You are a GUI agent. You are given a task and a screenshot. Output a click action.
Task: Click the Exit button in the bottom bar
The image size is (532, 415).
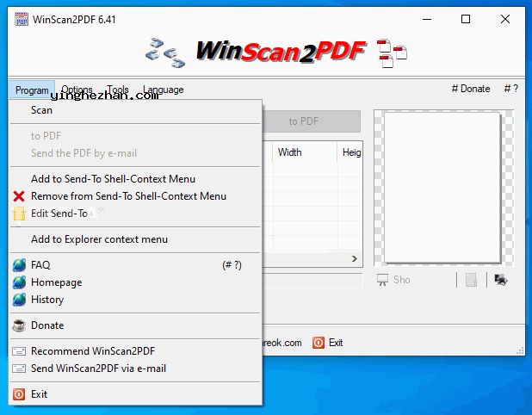click(x=328, y=343)
